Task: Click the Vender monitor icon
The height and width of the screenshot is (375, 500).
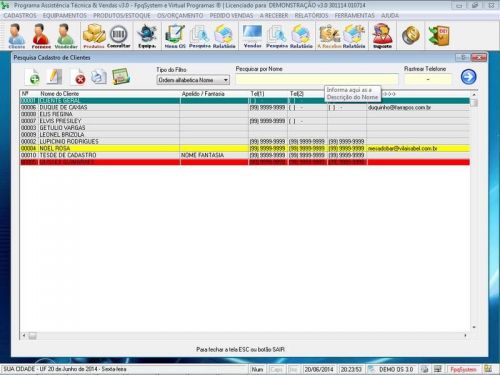Action: coord(252,36)
